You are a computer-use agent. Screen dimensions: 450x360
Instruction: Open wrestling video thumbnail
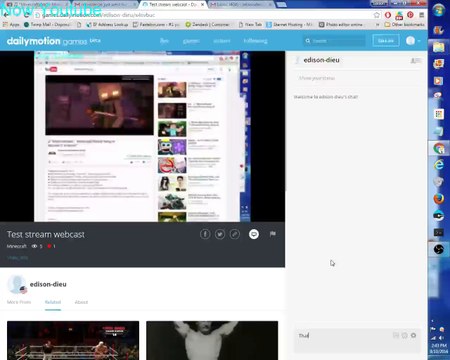73,340
